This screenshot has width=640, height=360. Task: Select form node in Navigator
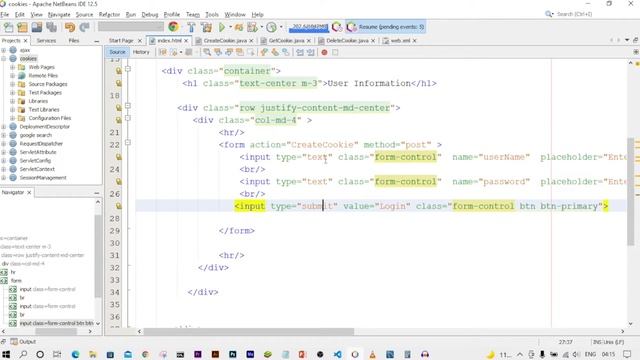point(16,280)
